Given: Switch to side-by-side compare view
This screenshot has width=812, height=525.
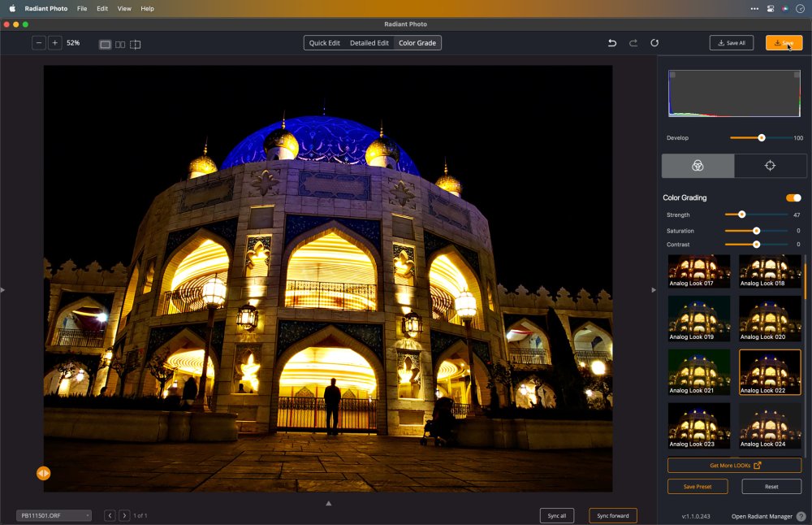Looking at the screenshot, I should pos(120,44).
